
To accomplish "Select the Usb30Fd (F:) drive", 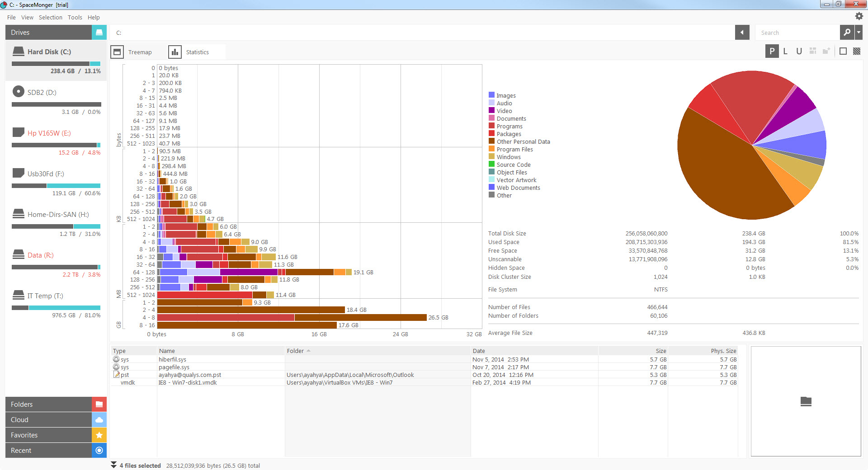I will 46,174.
